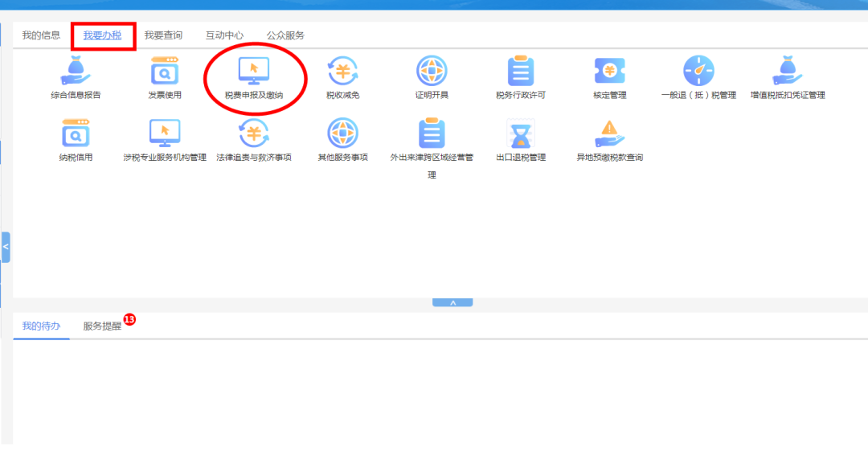Open 增值税抵扣凭证管理 icon
The height and width of the screenshot is (468, 868).
click(787, 71)
